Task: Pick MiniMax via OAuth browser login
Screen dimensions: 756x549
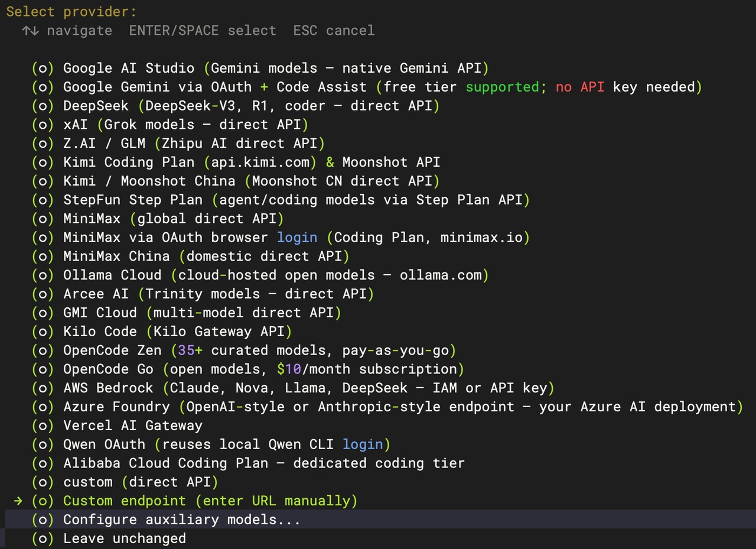Action: pyautogui.click(x=281, y=238)
